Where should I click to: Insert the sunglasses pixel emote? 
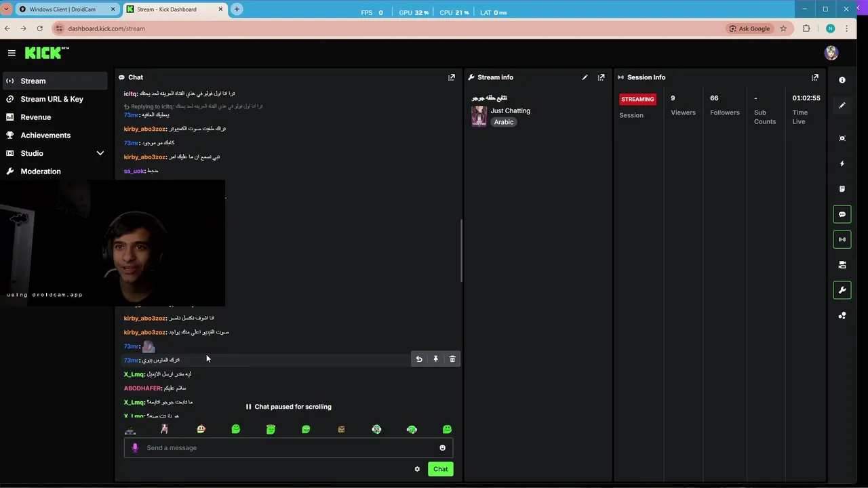(x=130, y=430)
